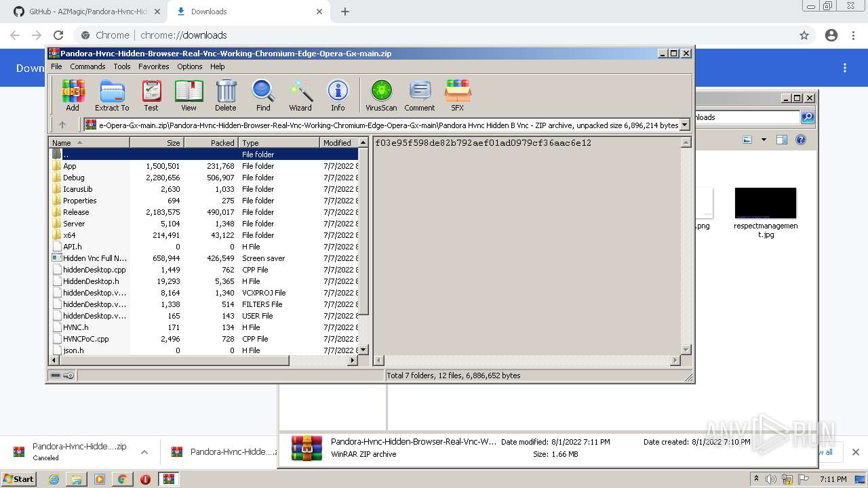The width and height of the screenshot is (868, 488).
Task: Bookmark this page star icon
Action: click(804, 35)
